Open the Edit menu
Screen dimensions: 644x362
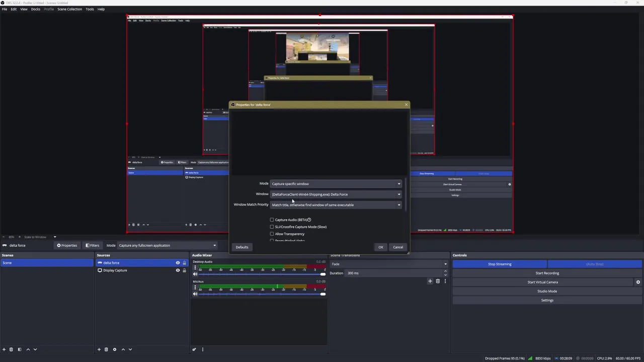coord(14,9)
